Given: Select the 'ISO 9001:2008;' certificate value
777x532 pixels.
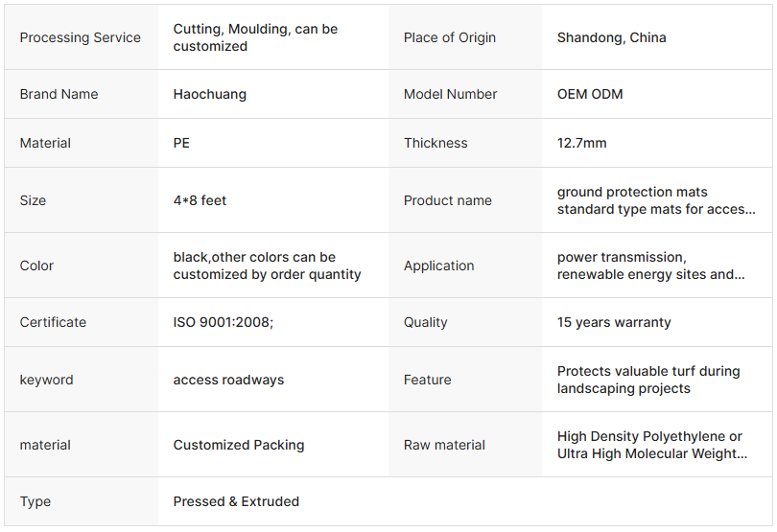Looking at the screenshot, I should point(223,323).
